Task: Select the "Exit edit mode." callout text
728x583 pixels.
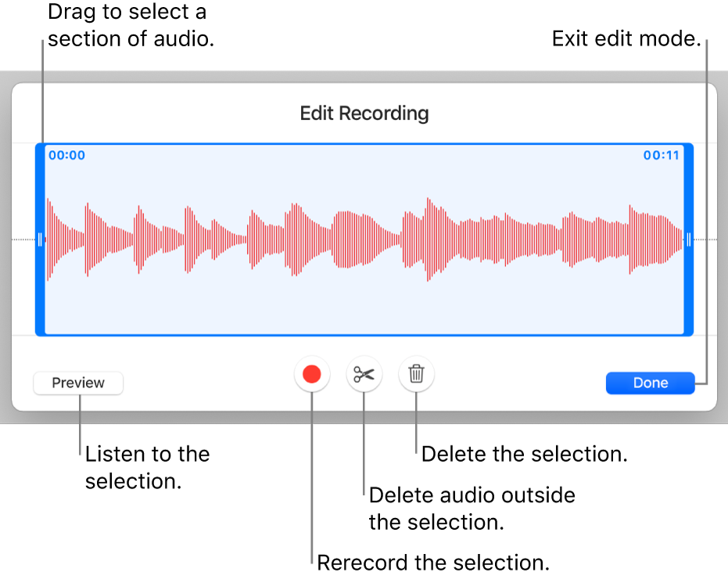Action: pyautogui.click(x=626, y=39)
